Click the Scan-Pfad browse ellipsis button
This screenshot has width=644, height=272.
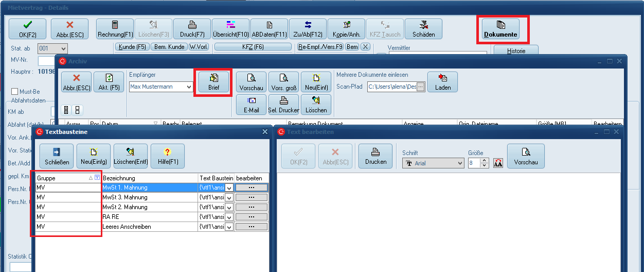420,87
